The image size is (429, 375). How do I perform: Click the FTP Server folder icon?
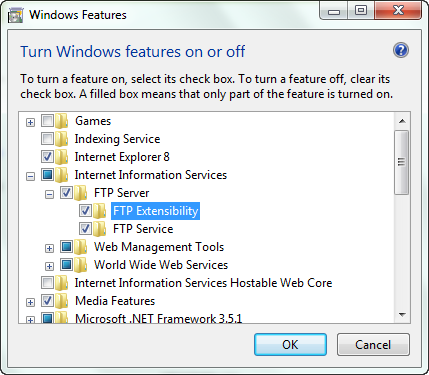point(81,193)
